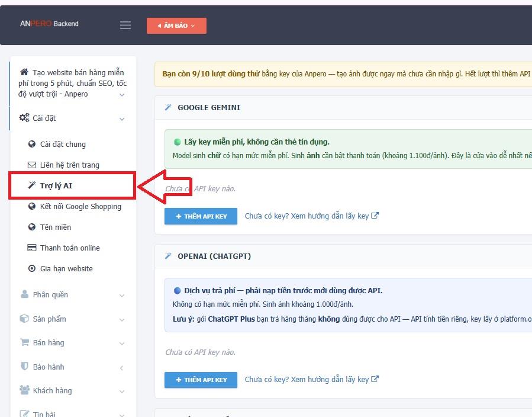Click the credit card icon of Thanh toán online
Image resolution: width=532 pixels, height=417 pixels.
point(32,248)
